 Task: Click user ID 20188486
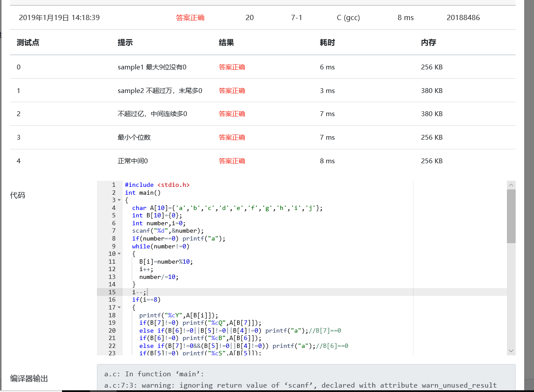(463, 18)
